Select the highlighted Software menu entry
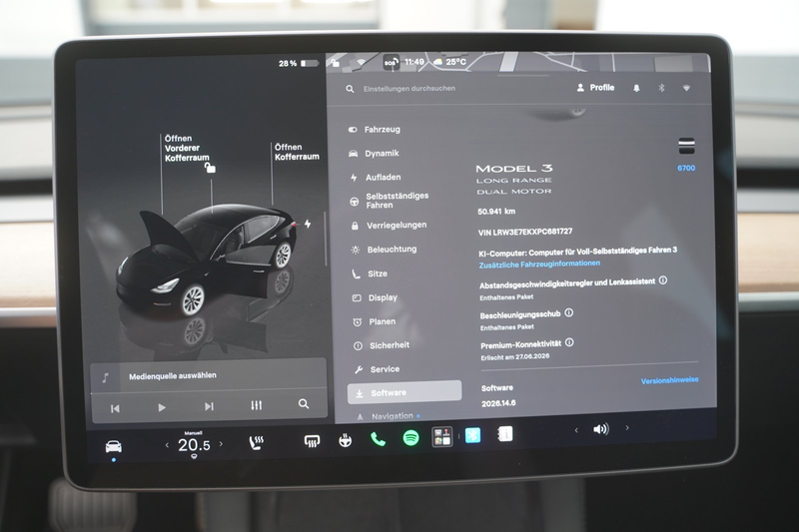 point(404,392)
